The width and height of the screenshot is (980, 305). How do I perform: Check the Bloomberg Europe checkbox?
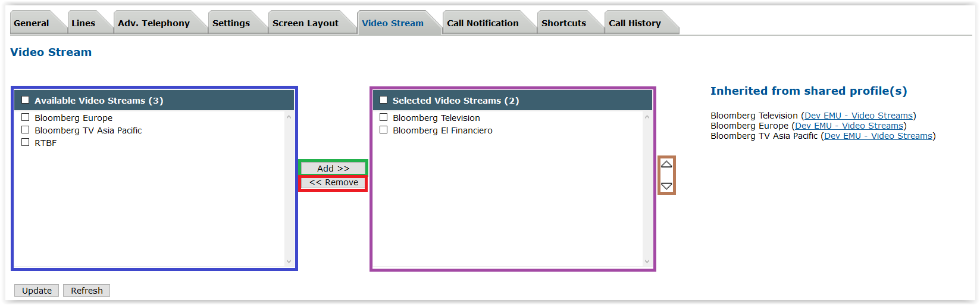26,117
